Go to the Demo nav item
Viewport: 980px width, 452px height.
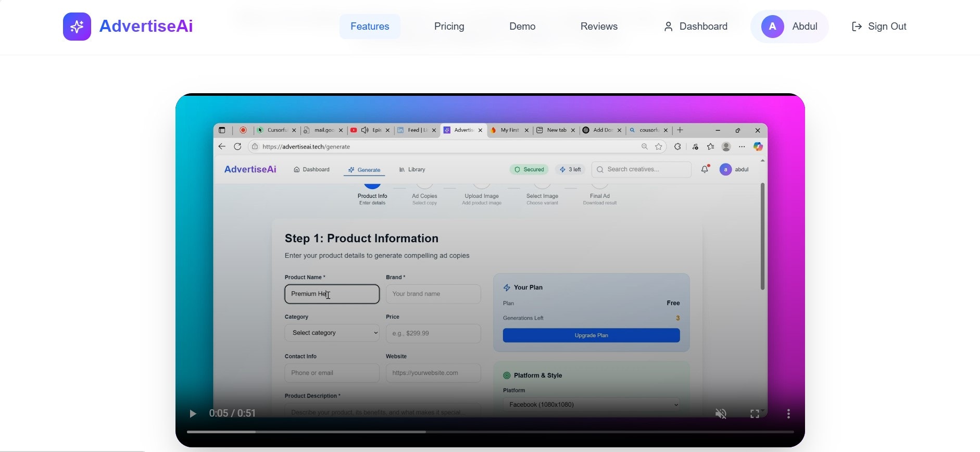(522, 27)
